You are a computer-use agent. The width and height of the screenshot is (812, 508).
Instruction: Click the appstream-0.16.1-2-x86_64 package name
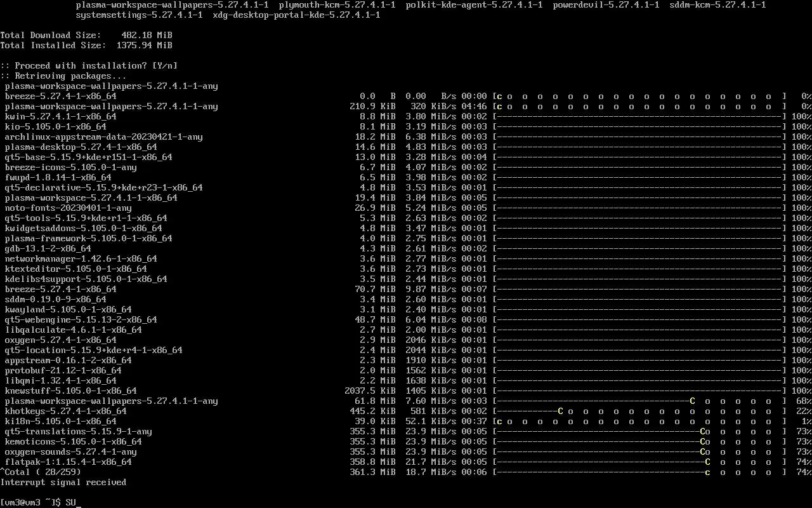[x=69, y=361]
